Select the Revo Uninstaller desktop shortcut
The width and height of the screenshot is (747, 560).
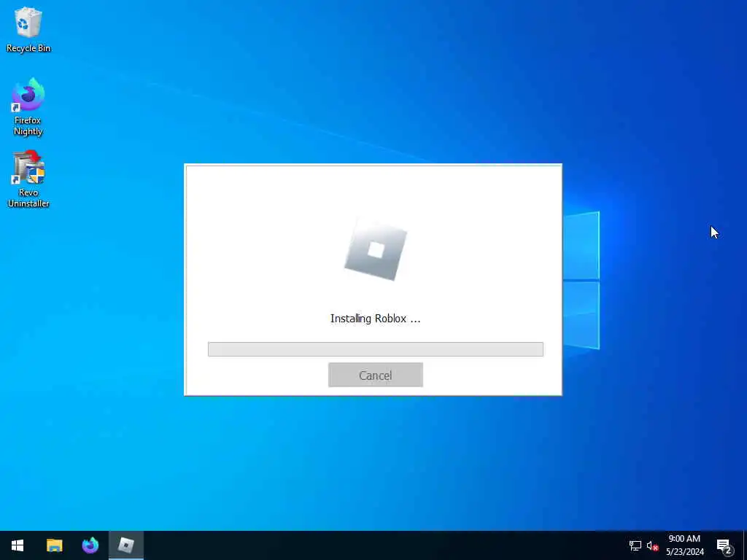point(28,179)
